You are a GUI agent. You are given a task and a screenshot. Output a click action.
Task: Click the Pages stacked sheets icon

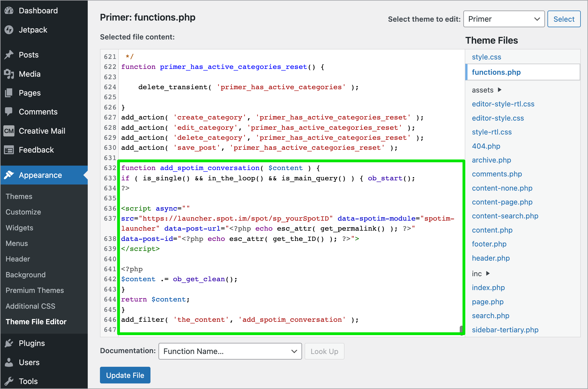pyautogui.click(x=9, y=93)
